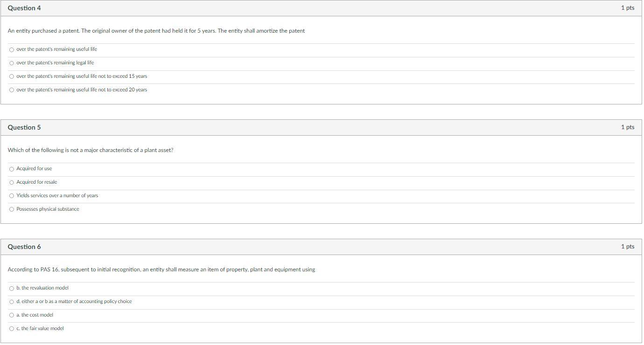This screenshot has width=644, height=345.
Task: Click the Question 4 prompt text
Action: point(156,31)
